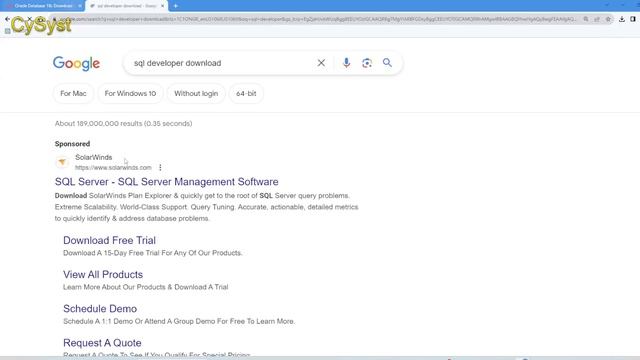Click the share icon in address bar
Image resolution: width=640 pixels, height=360 pixels.
[597, 19]
